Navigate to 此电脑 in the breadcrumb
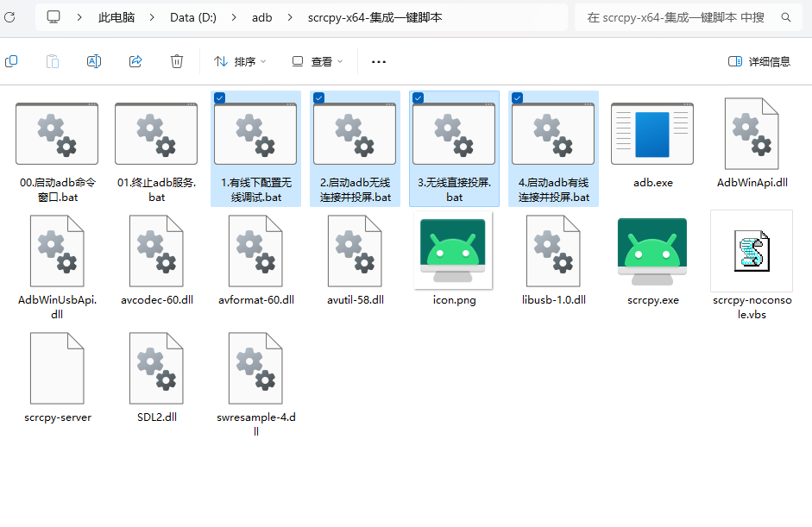This screenshot has width=812, height=527. click(116, 17)
